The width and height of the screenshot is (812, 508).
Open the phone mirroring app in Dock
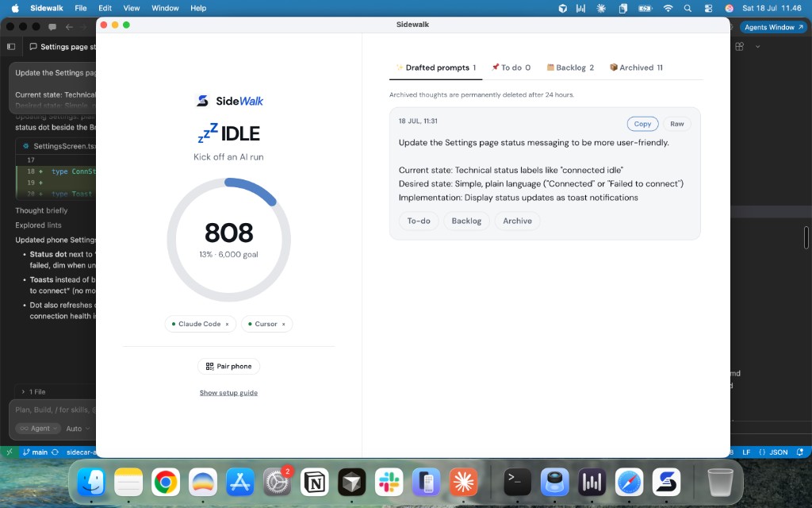[x=426, y=482]
